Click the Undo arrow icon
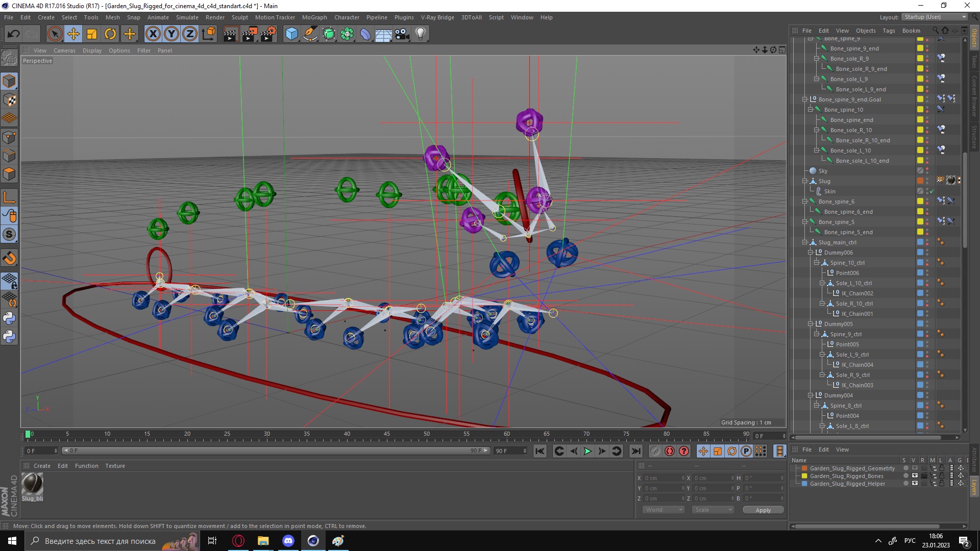The image size is (980, 551). [x=13, y=34]
